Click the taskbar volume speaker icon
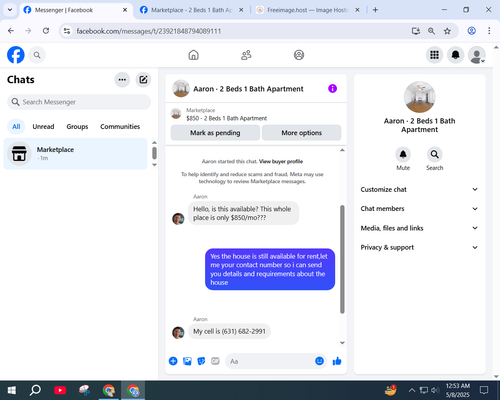 [x=435, y=390]
